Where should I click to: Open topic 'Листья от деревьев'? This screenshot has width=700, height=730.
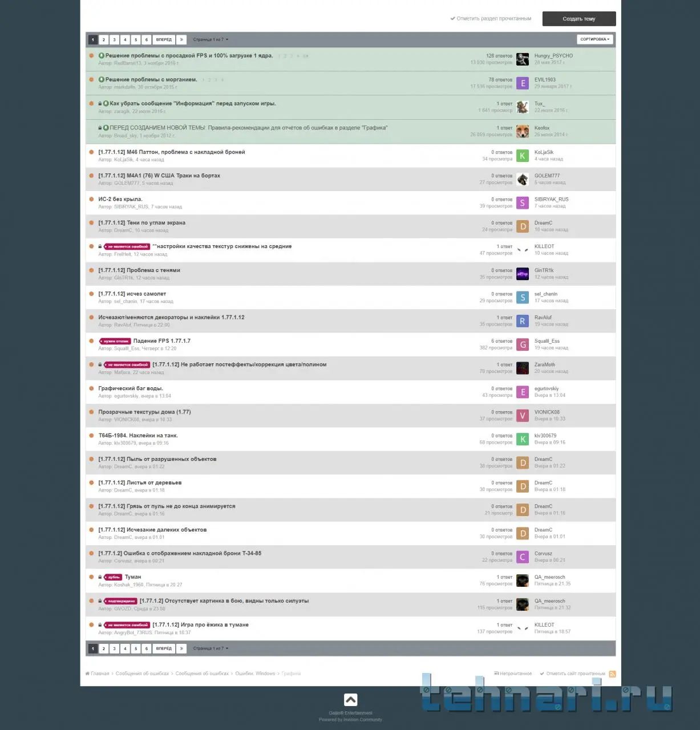coord(140,483)
